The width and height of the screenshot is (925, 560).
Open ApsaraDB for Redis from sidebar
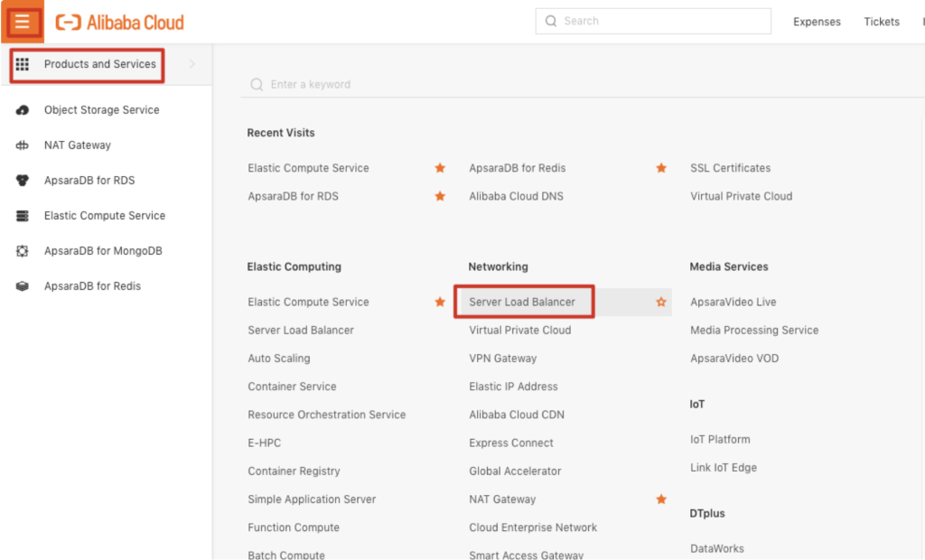click(x=92, y=286)
